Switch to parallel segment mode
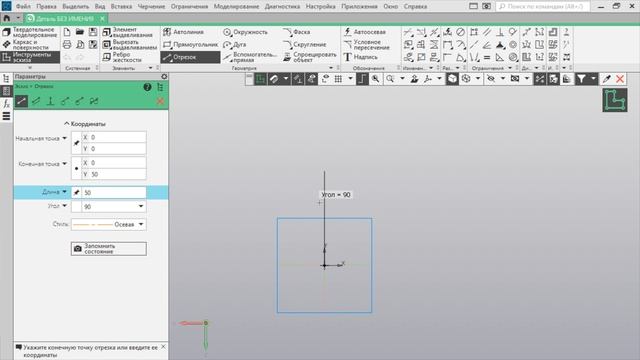640x360 pixels. tap(36, 101)
